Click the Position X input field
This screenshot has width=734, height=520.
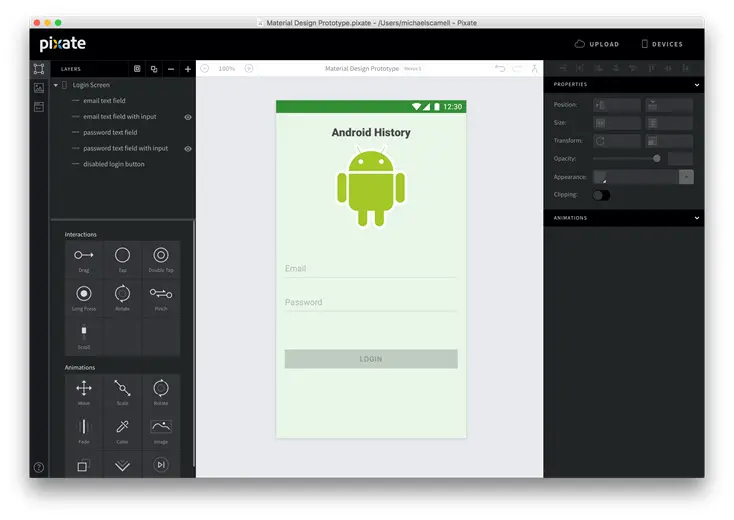[x=617, y=105]
